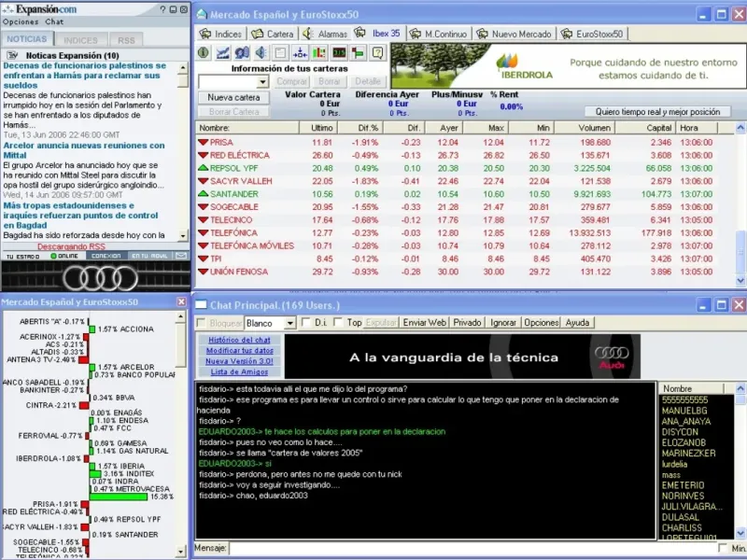Click the bar chart panel scroll-up arrow

pyautogui.click(x=180, y=316)
